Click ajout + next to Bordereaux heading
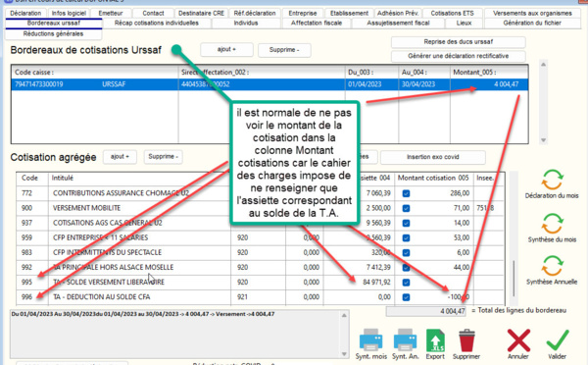The height and width of the screenshot is (365, 588). click(226, 50)
